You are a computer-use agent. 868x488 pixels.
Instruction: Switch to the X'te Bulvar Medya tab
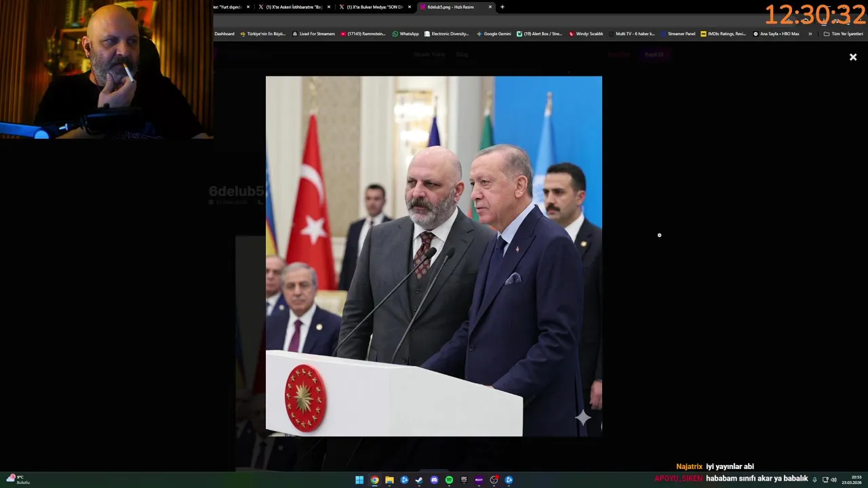coord(374,7)
